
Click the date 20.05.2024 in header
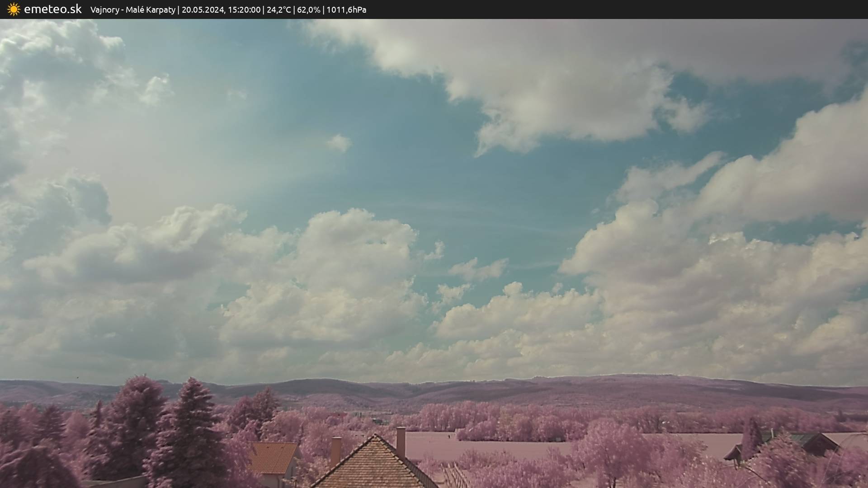203,10
